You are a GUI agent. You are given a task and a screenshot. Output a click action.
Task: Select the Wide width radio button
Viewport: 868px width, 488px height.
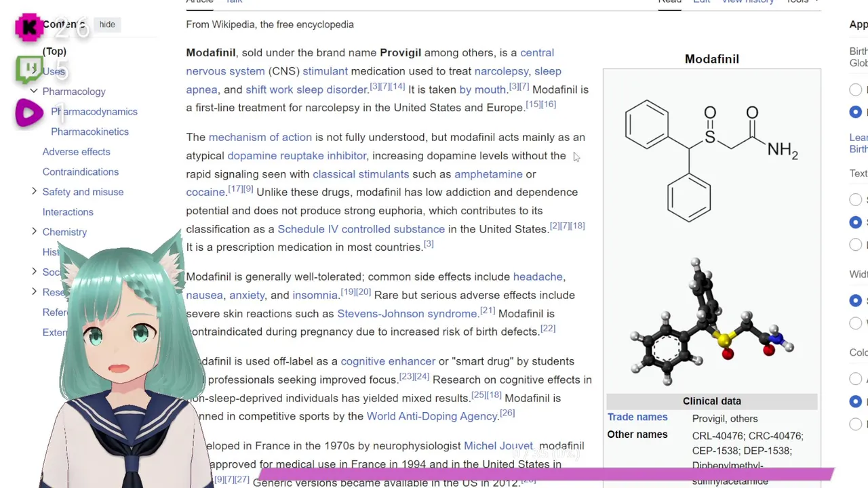tap(856, 323)
